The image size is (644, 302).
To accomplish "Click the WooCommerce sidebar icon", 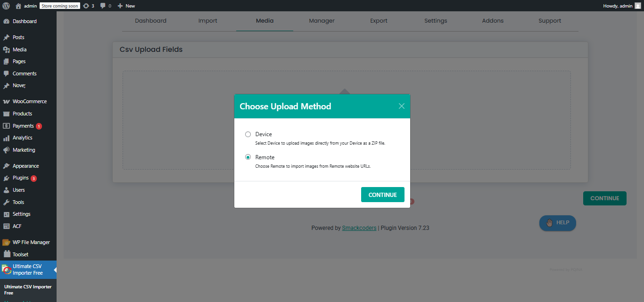I will coord(6,101).
